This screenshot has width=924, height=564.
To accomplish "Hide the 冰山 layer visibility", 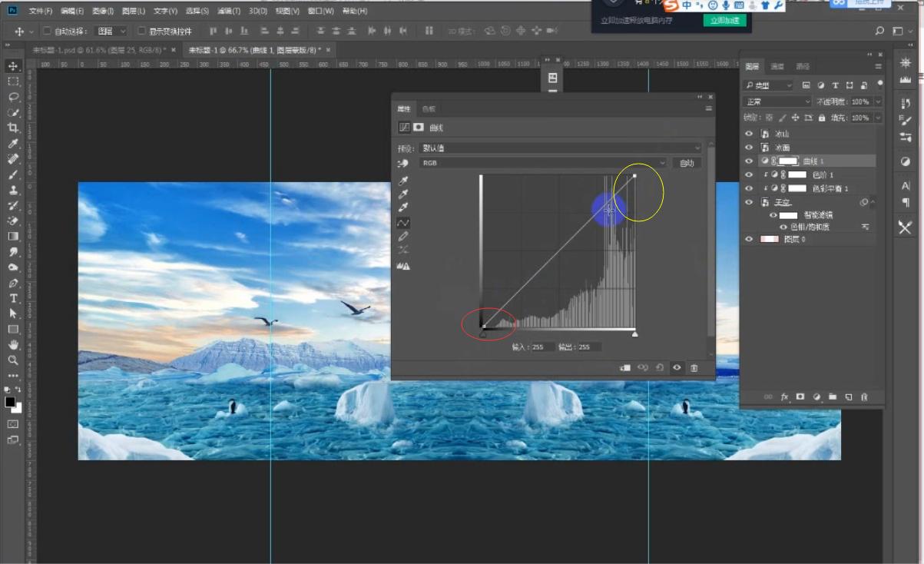I will (x=750, y=134).
